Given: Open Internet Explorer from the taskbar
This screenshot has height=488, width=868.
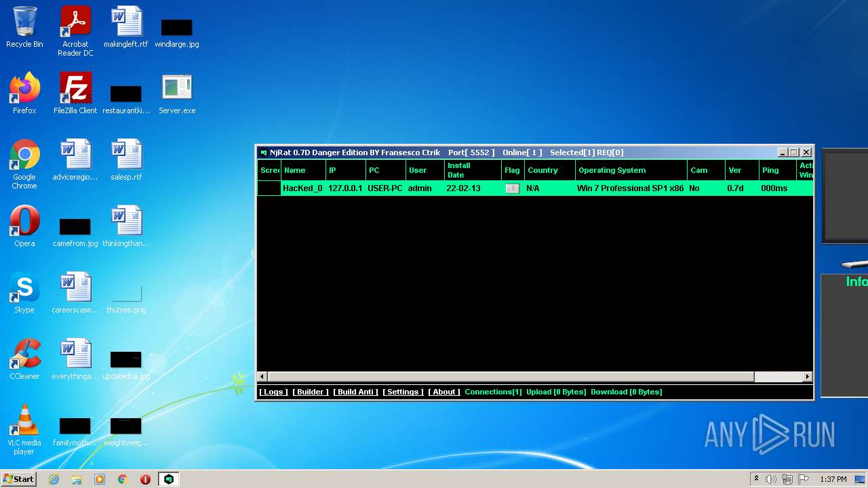Looking at the screenshot, I should pyautogui.click(x=54, y=479).
